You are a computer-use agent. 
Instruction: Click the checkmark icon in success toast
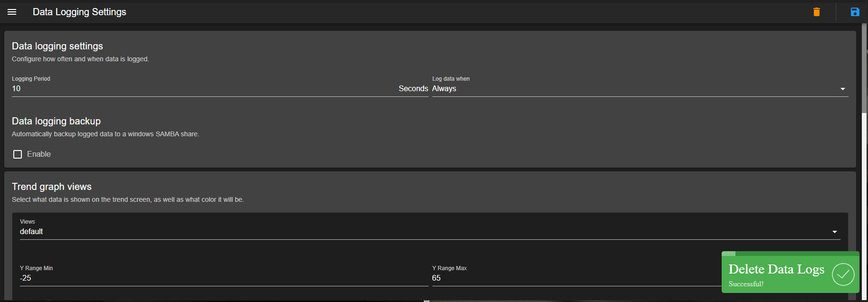[843, 274]
